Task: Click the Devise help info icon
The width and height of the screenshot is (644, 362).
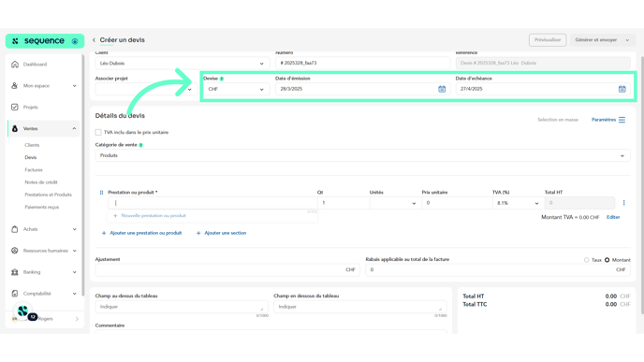Action: click(x=222, y=79)
